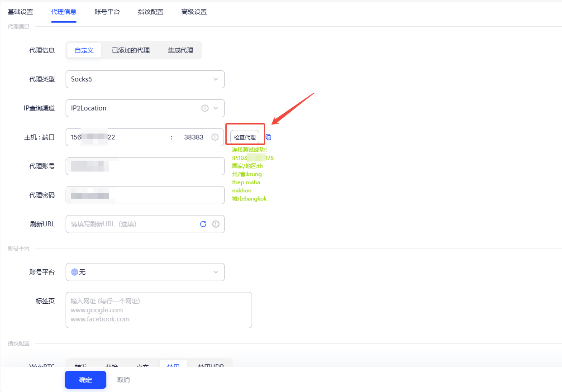Switch to 已添加的代理 option
Image resolution: width=562 pixels, height=392 pixels.
(x=131, y=50)
